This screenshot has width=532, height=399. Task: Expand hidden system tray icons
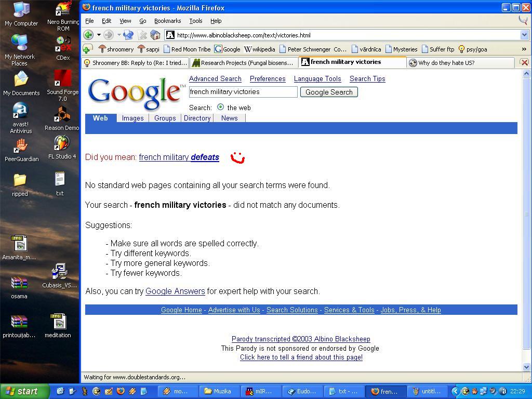[455, 391]
